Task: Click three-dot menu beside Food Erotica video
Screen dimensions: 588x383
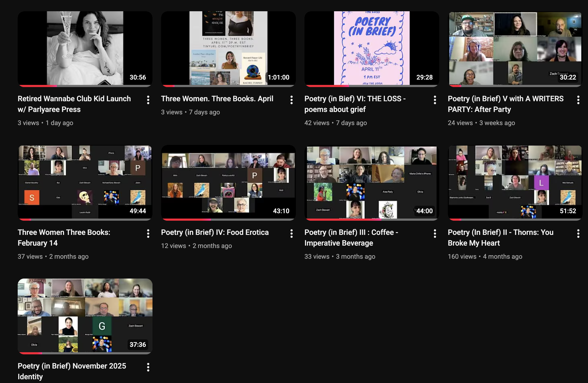Action: 291,234
